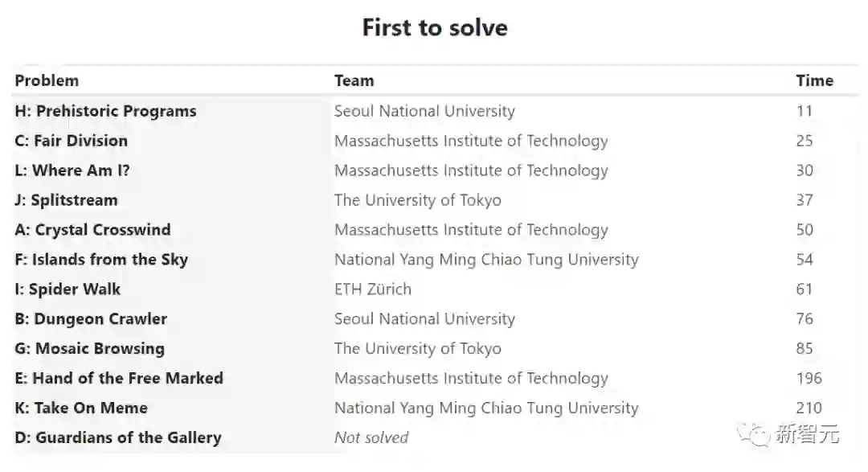
Task: Open the C: Fair Division problem
Action: [71, 141]
